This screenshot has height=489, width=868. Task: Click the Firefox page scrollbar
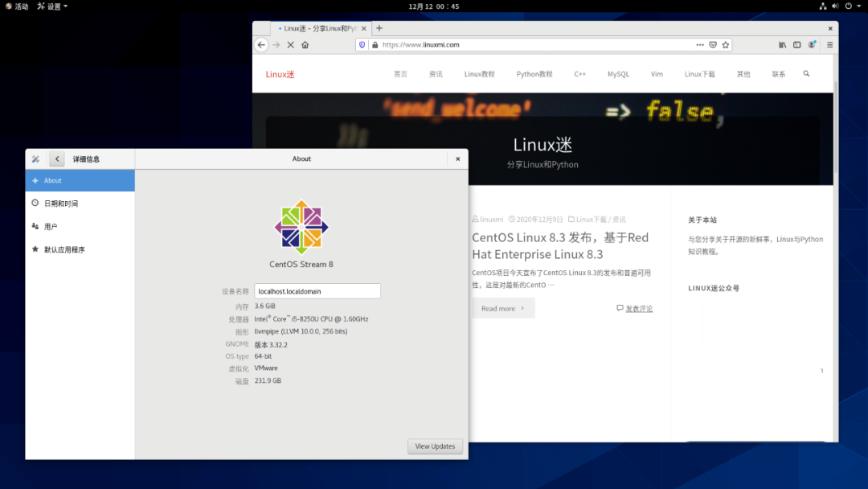coord(836,127)
